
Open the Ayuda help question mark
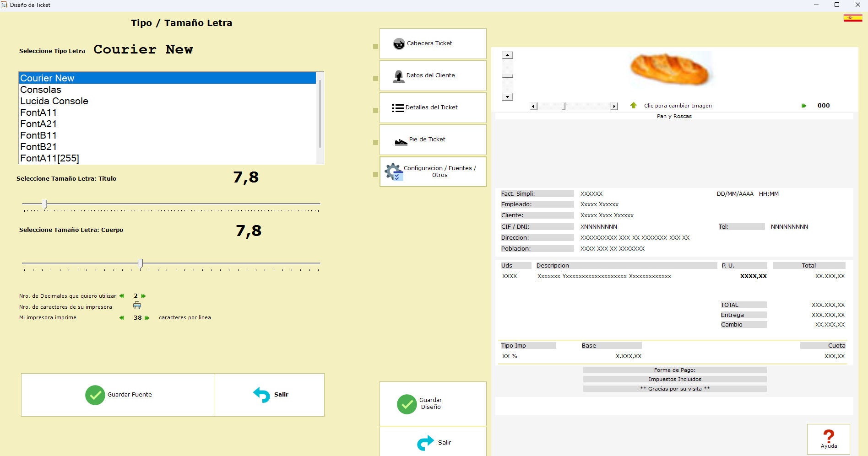tap(828, 439)
